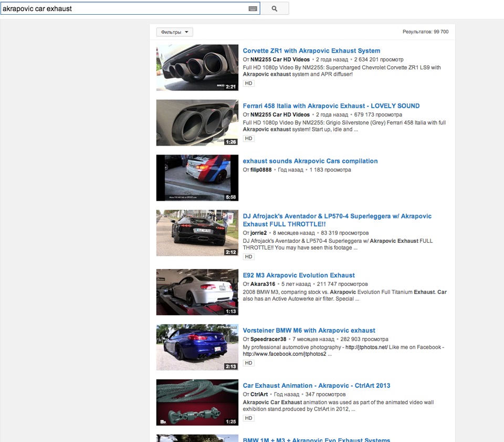Click the white E92 M3 thumbnail
This screenshot has height=442, width=504.
point(197,292)
